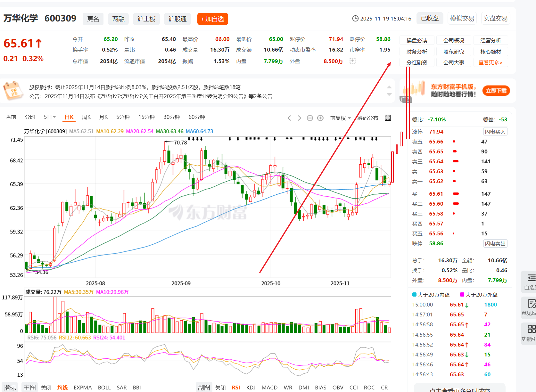Click the 两融 tag
This screenshot has width=536, height=392.
point(118,19)
